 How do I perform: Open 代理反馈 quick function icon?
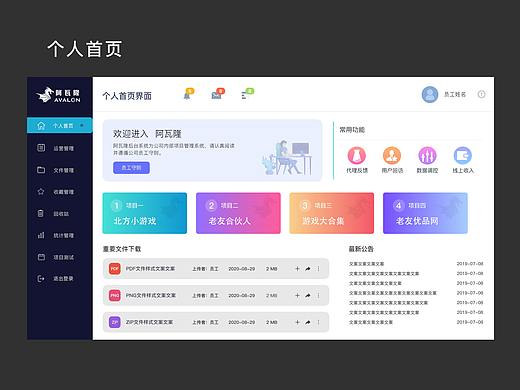pyautogui.click(x=357, y=155)
